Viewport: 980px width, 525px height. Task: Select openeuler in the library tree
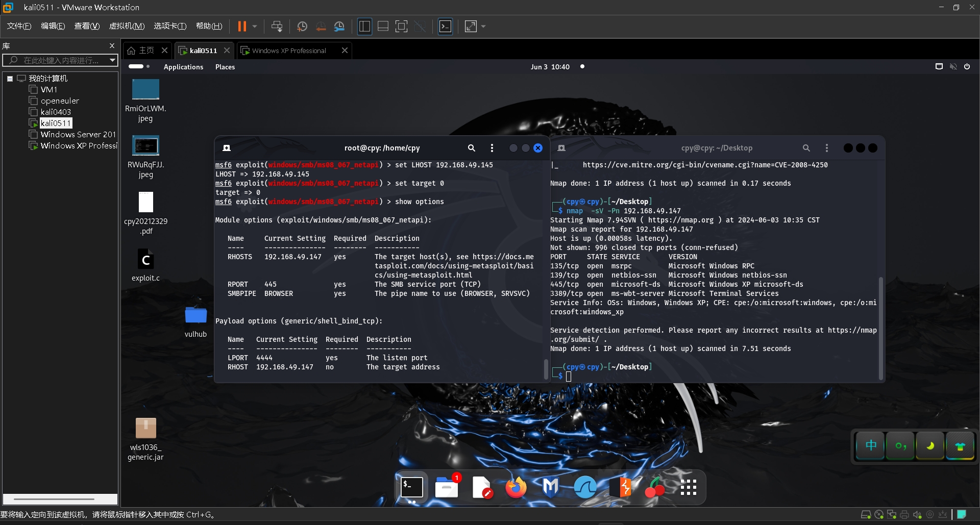pos(60,101)
